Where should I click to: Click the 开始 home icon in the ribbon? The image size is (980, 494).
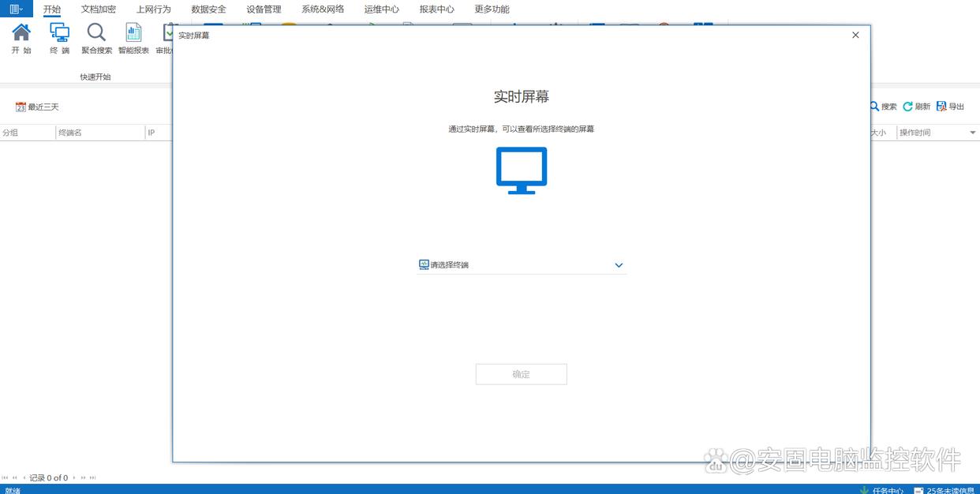click(21, 39)
